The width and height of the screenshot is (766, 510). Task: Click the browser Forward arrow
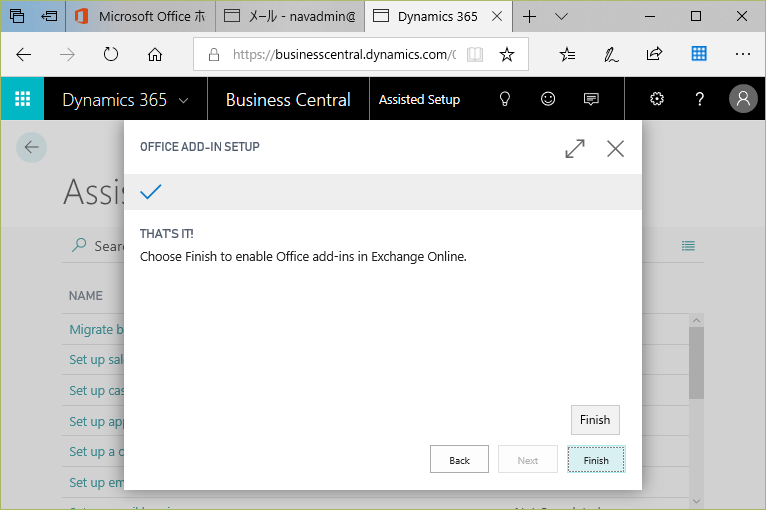point(67,54)
